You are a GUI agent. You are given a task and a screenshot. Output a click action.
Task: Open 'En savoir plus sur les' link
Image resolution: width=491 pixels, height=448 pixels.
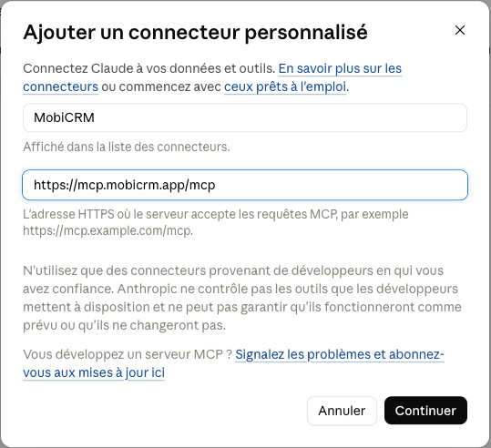340,68
